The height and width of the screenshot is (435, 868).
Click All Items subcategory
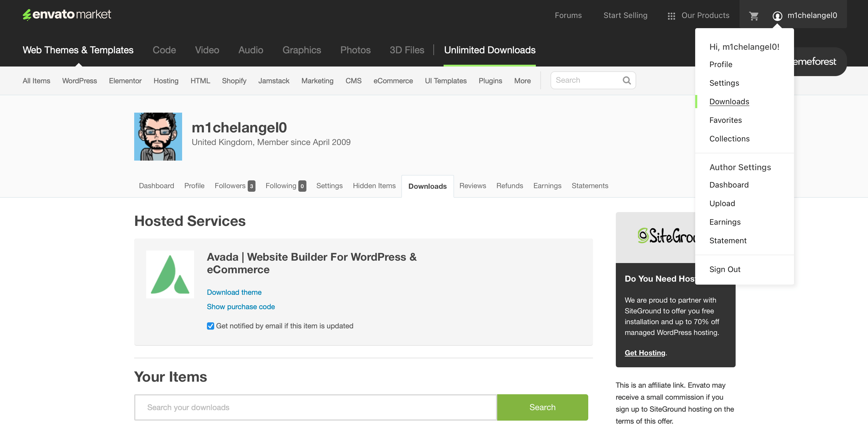coord(37,81)
